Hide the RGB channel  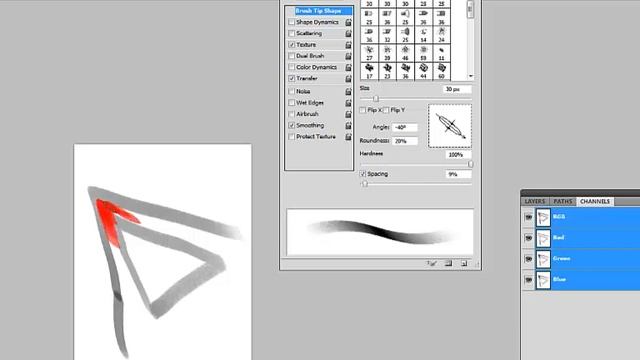coord(529,217)
